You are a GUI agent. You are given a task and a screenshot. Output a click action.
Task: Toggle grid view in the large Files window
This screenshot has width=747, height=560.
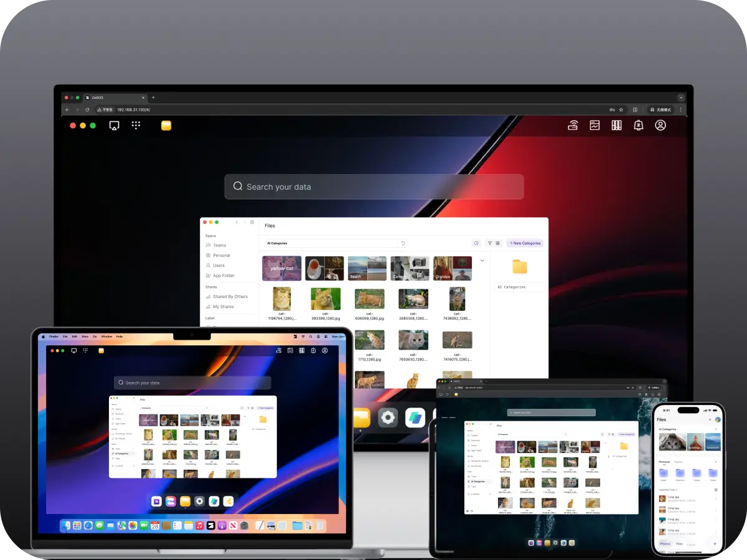(x=497, y=243)
